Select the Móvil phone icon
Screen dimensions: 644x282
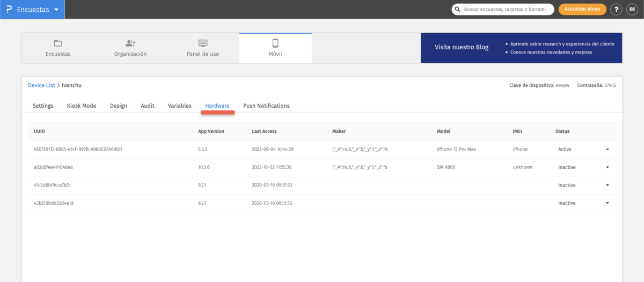[275, 43]
